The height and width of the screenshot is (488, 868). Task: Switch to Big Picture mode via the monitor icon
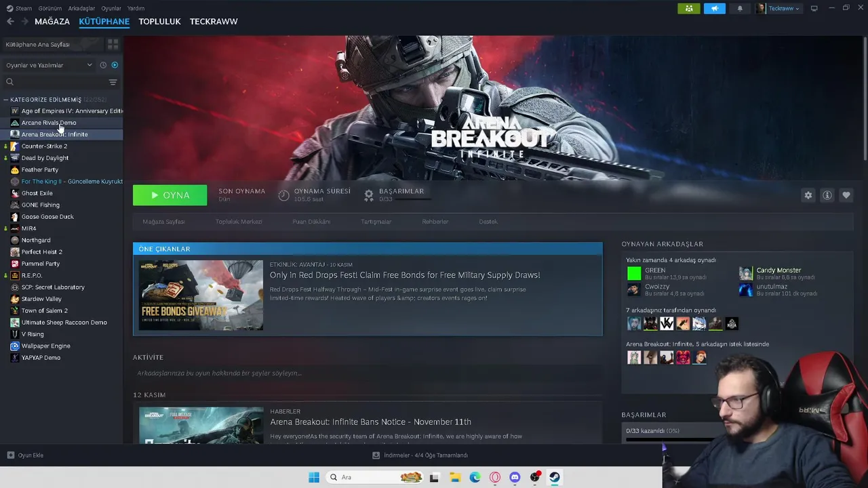pos(814,8)
